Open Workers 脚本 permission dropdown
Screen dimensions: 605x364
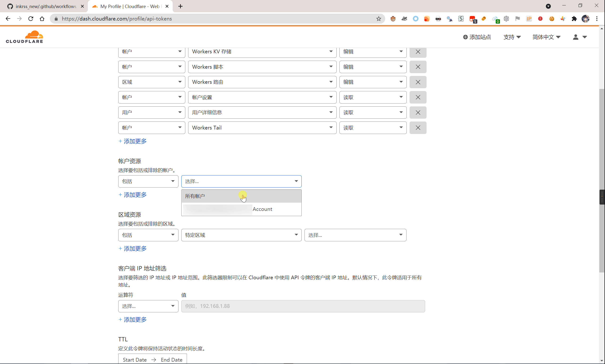pyautogui.click(x=262, y=67)
